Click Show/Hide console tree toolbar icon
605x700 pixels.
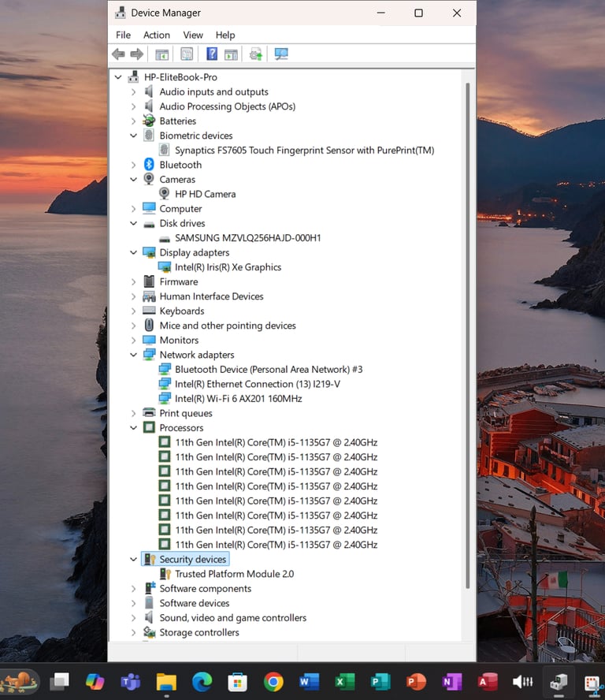coord(161,54)
